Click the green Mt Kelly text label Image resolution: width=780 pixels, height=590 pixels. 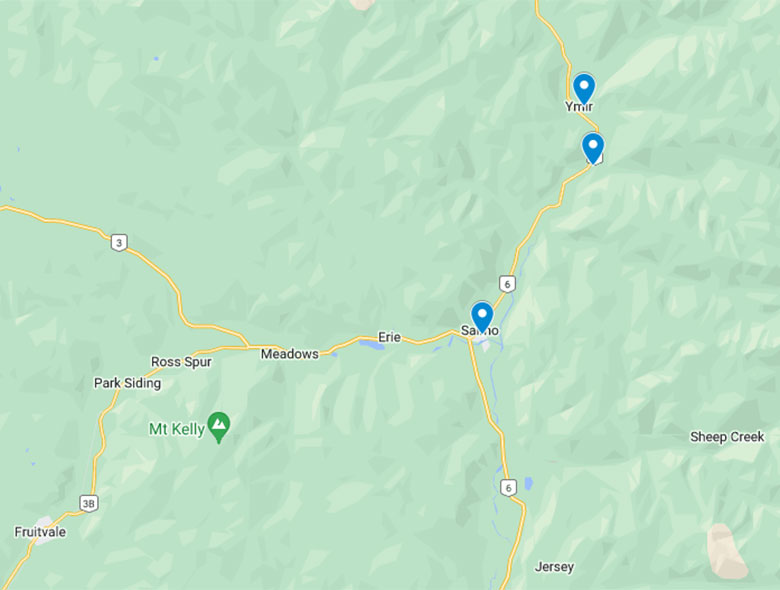177,429
